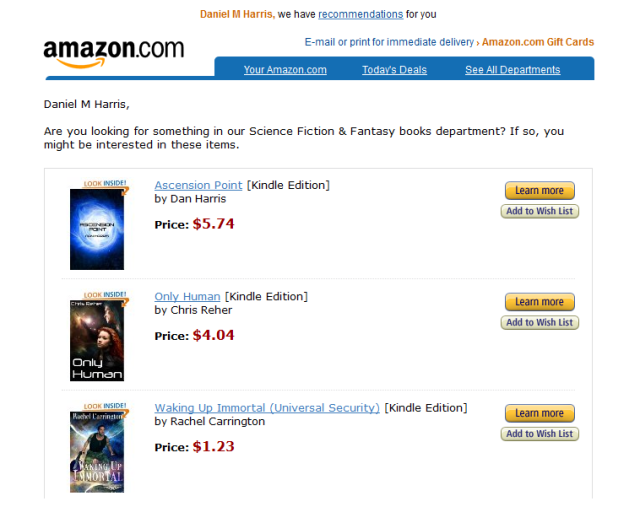Open the Only Human book cover
Image resolution: width=640 pixels, height=512 pixels.
coord(97,341)
